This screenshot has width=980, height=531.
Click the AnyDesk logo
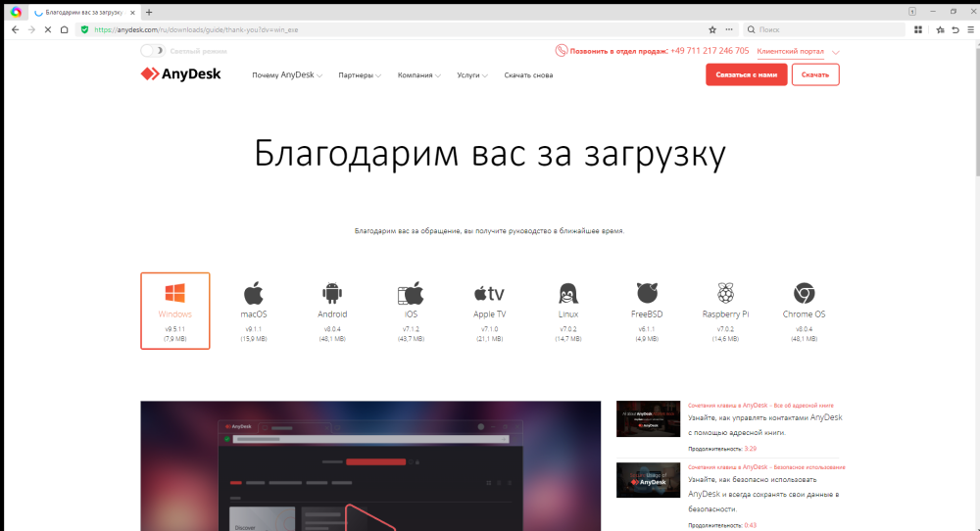pyautogui.click(x=180, y=74)
